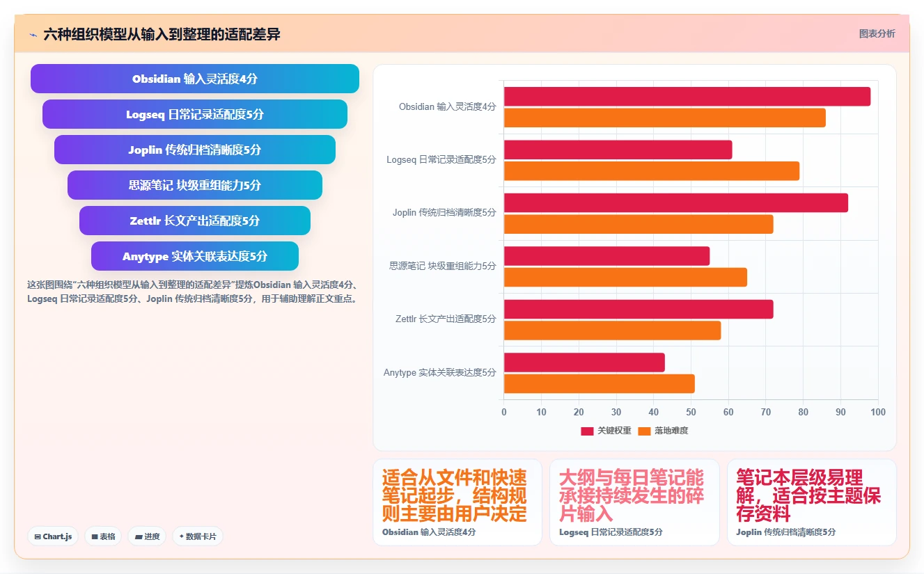Click Obsidian's red 关键权重 bar in chart
Screen dimensions: 924x574
pos(687,97)
